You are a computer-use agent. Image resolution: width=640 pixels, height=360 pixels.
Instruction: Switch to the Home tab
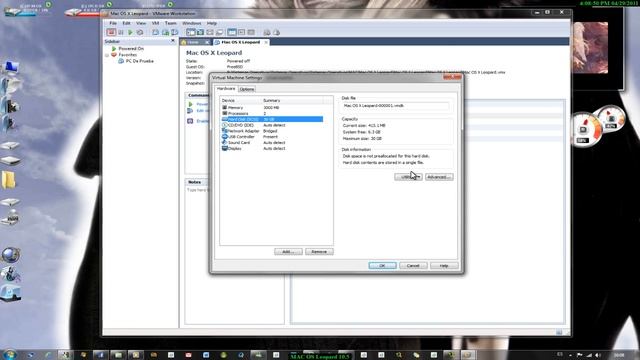point(193,42)
